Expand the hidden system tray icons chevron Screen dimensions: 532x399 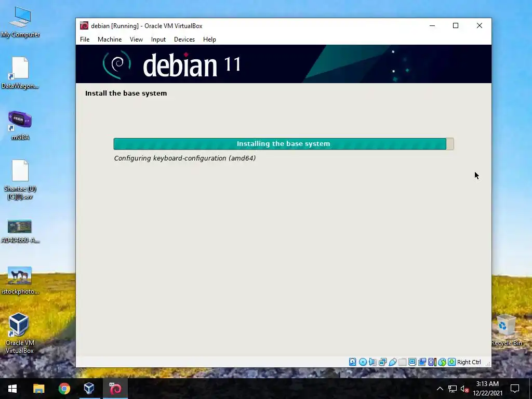tap(440, 389)
